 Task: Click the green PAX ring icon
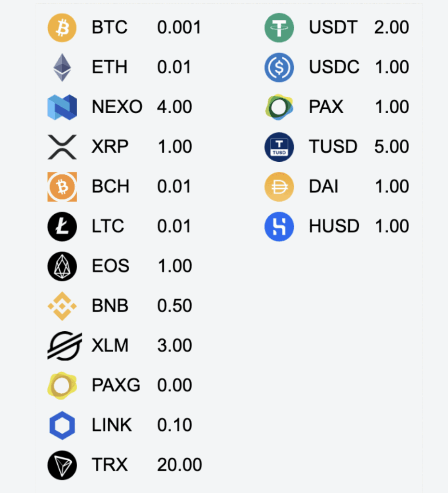click(x=279, y=107)
